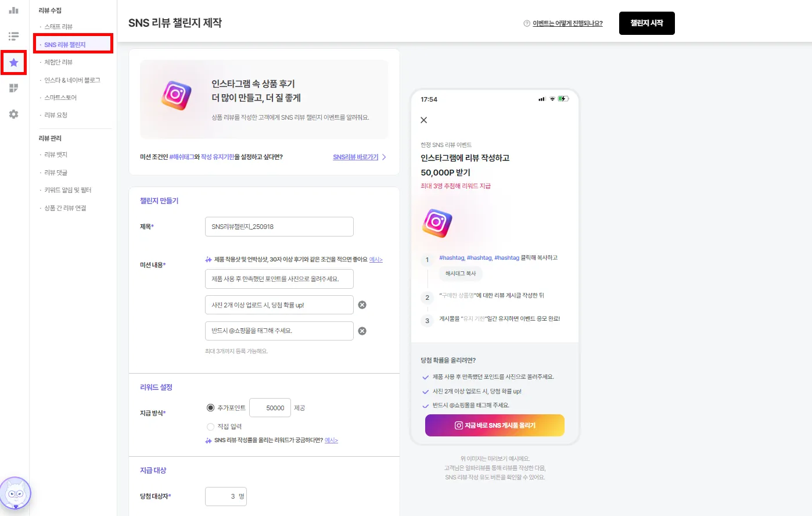The width and height of the screenshot is (812, 516).
Task: Select the 추가포인트 radio option
Action: [210, 408]
